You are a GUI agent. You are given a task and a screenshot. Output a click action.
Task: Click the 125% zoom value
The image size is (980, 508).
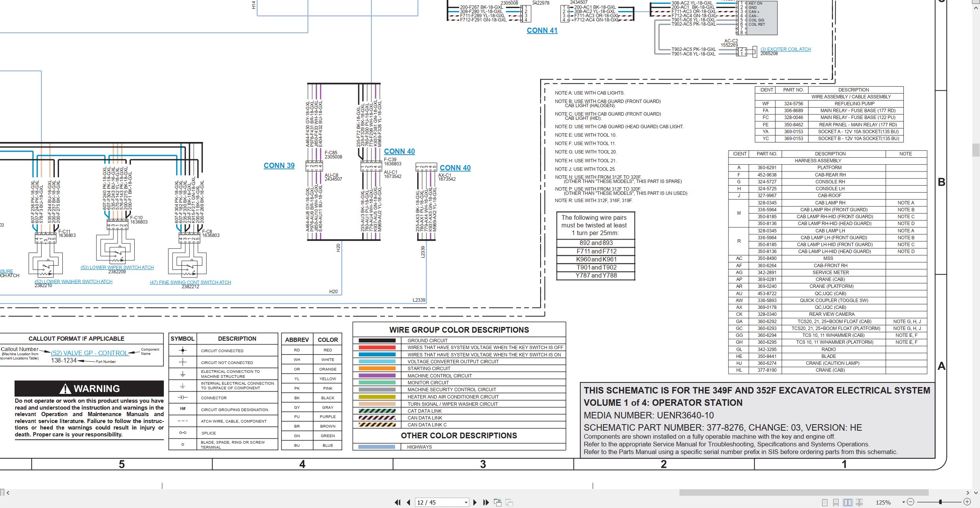click(883, 502)
